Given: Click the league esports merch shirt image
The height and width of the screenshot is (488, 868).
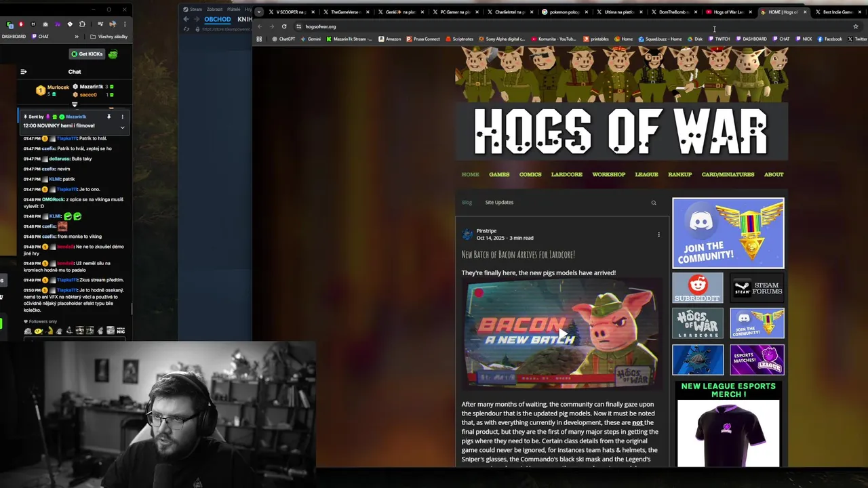Looking at the screenshot, I should point(728,432).
